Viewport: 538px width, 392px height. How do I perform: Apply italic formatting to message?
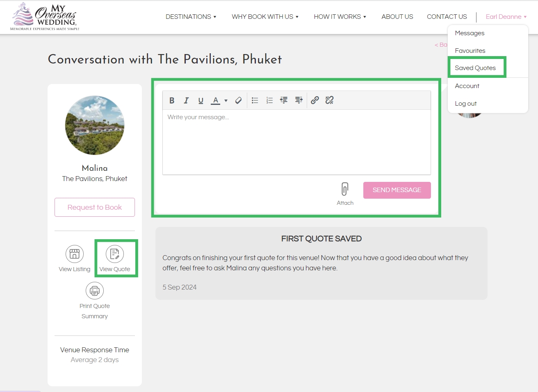186,100
